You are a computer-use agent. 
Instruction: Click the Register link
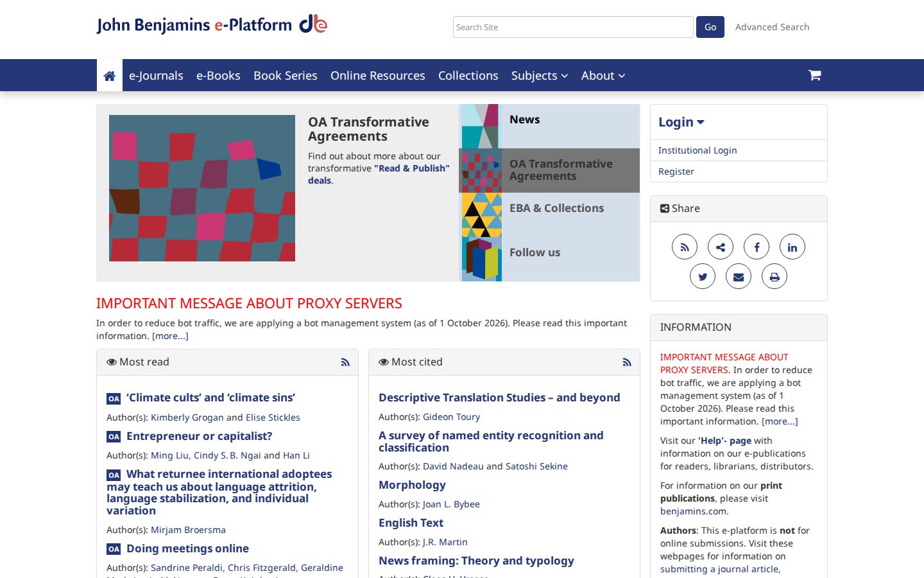676,171
